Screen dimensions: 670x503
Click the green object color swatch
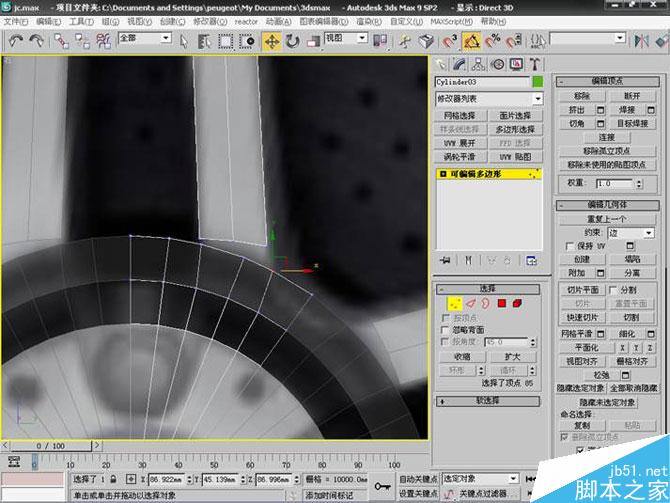(537, 81)
